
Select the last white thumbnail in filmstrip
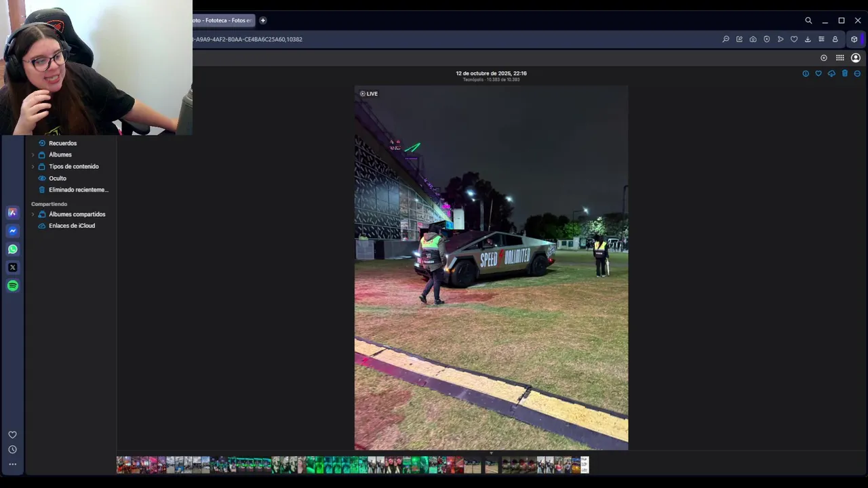pos(585,465)
